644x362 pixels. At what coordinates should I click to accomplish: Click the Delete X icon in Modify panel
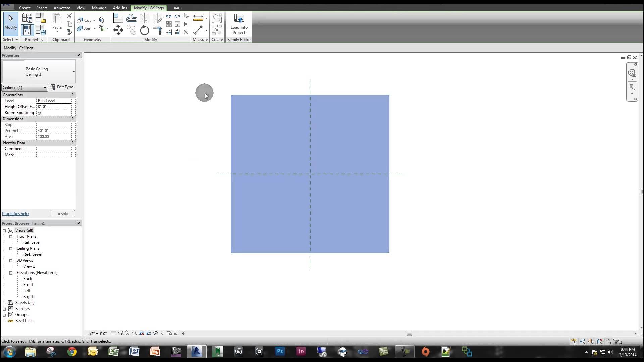[186, 32]
